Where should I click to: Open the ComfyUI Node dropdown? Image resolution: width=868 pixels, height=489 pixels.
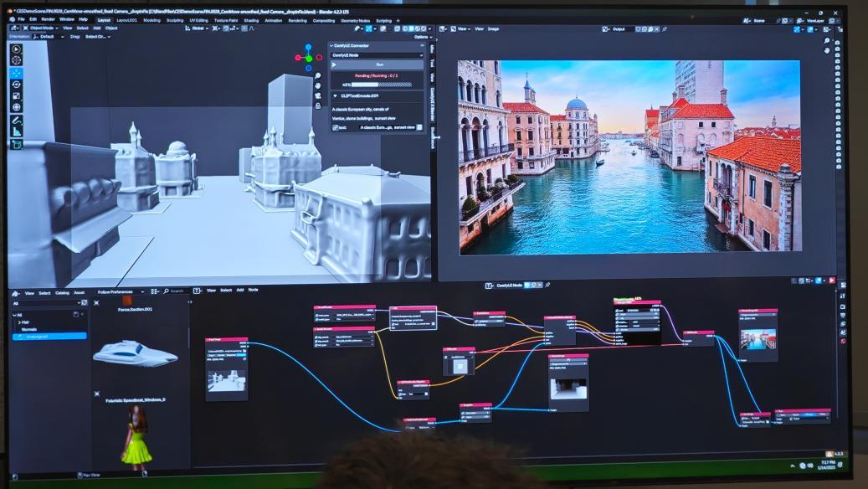[x=377, y=55]
